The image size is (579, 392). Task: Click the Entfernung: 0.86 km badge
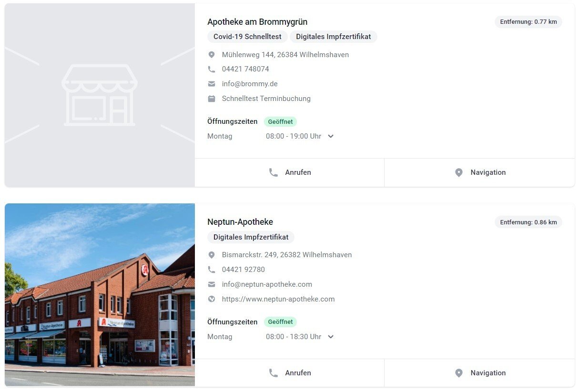click(x=528, y=222)
